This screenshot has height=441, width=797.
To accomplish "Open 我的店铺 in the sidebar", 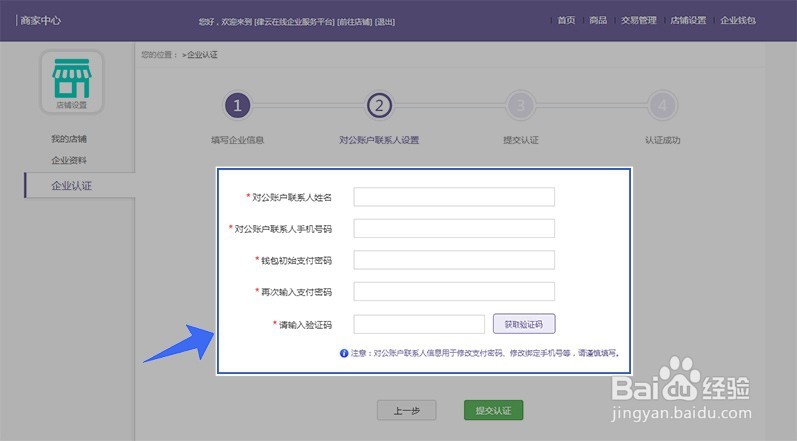I will tap(69, 139).
